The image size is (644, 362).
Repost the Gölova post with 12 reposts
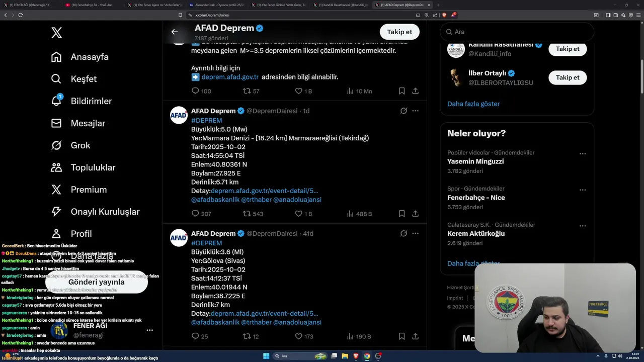coord(251,336)
